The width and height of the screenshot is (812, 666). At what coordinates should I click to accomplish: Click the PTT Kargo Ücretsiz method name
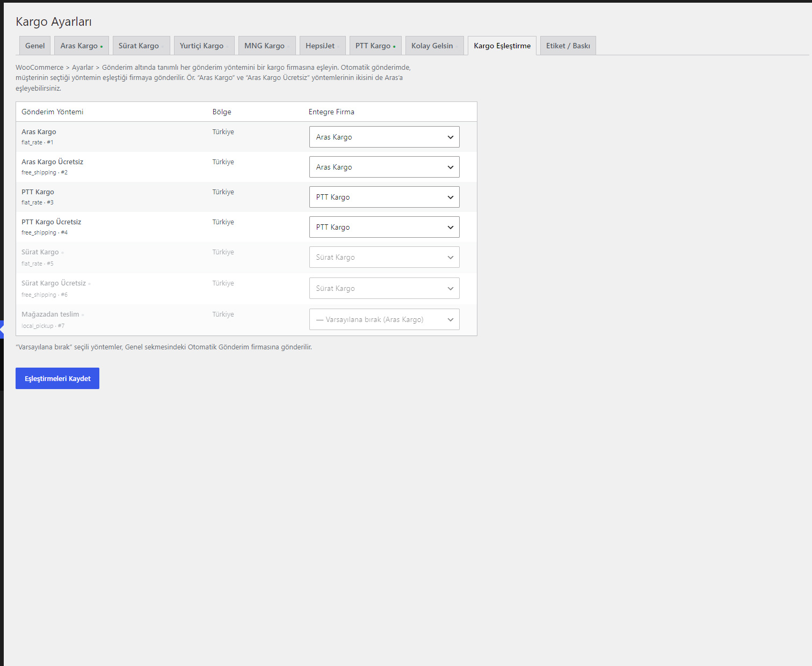pyautogui.click(x=52, y=222)
